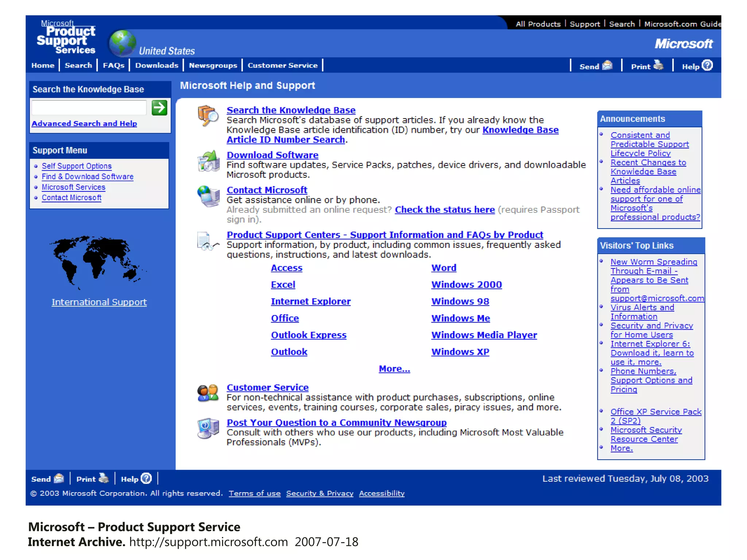Open the Downloads navigation item

[157, 66]
